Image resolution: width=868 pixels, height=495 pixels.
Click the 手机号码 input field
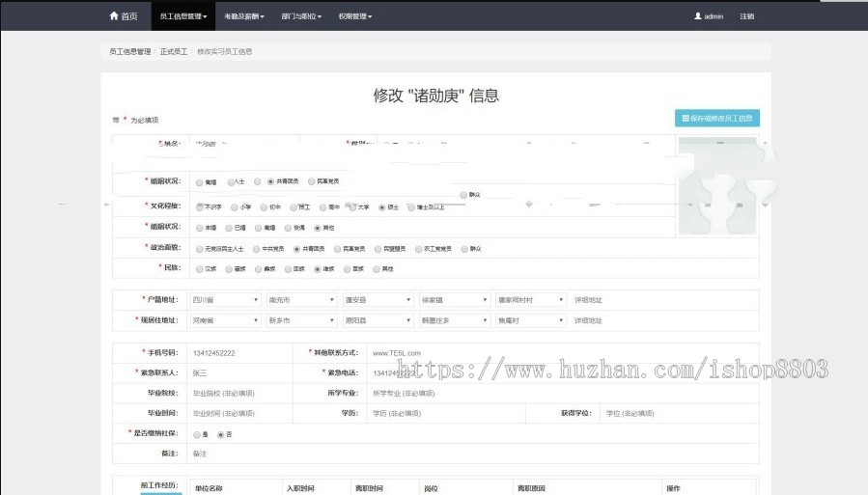point(240,353)
